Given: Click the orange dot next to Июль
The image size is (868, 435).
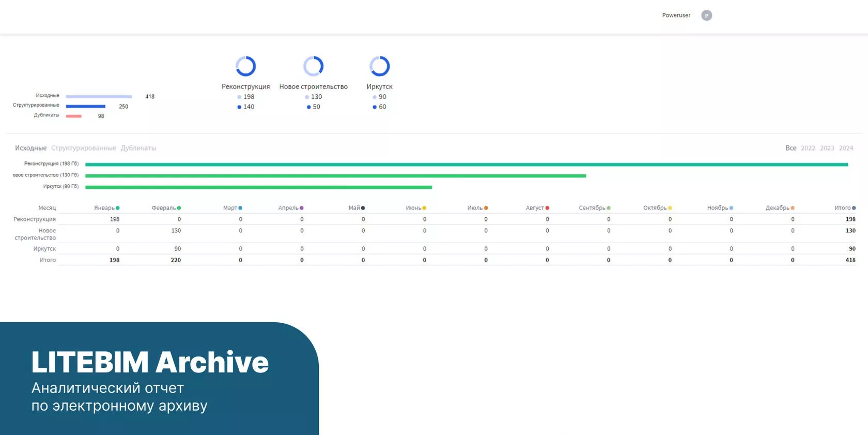Looking at the screenshot, I should click(x=486, y=208).
